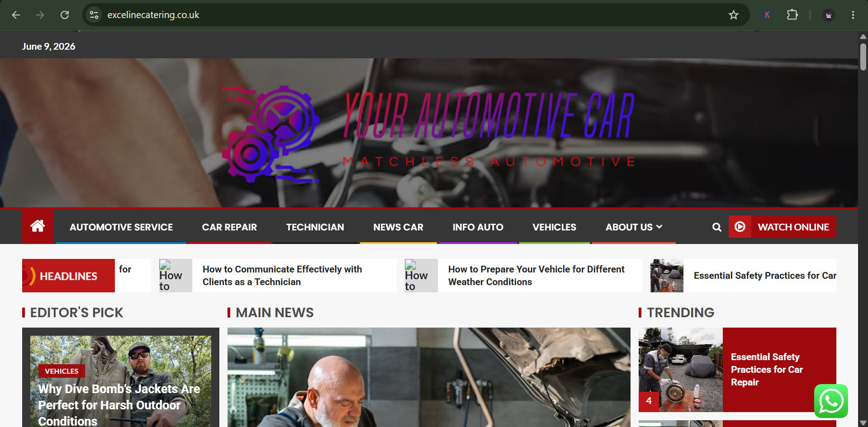The image size is (868, 427).
Task: Click broken image before Communicate Effectively headline
Action: (x=175, y=276)
